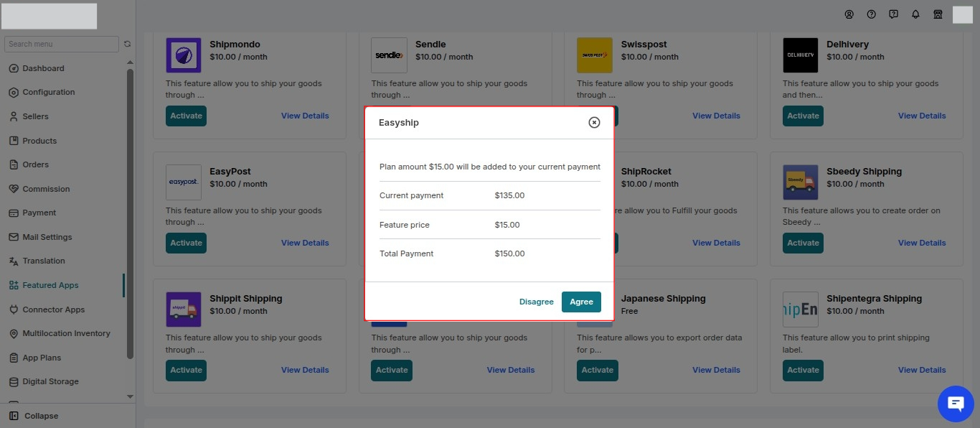This screenshot has width=980, height=428.
Task: Collapse the sidebar menu
Action: (34, 416)
